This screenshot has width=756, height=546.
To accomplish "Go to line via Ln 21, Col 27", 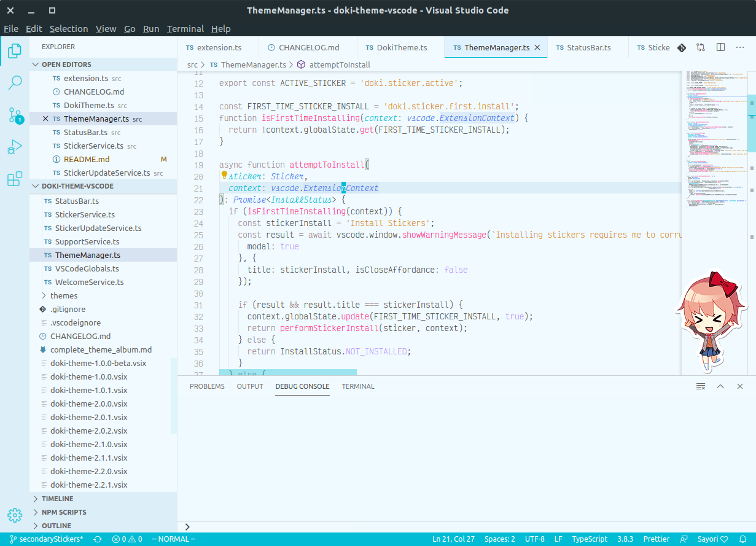I will coord(454,539).
